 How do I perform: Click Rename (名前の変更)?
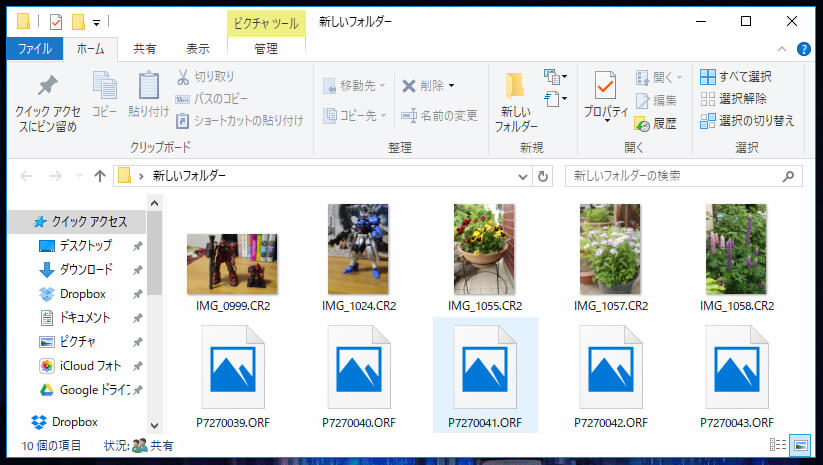pyautogui.click(x=439, y=115)
